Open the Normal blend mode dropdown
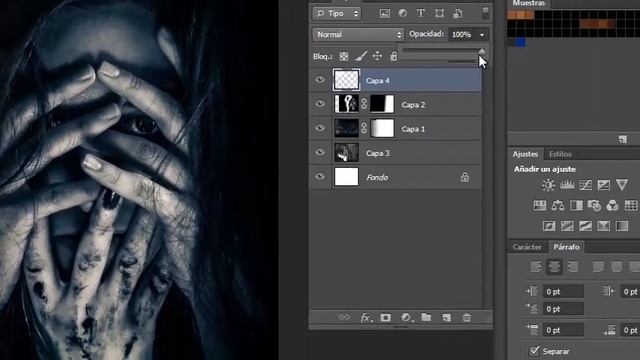The width and height of the screenshot is (640, 360). click(x=358, y=35)
